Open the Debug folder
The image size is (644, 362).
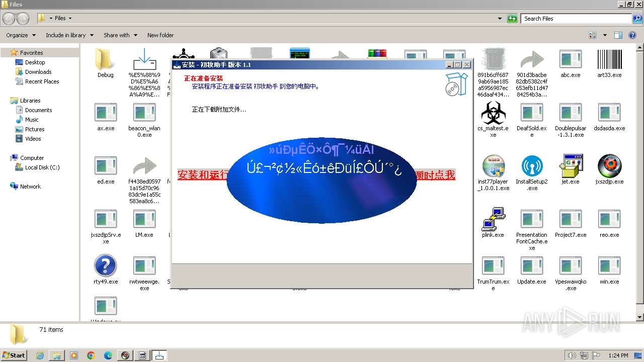105,59
